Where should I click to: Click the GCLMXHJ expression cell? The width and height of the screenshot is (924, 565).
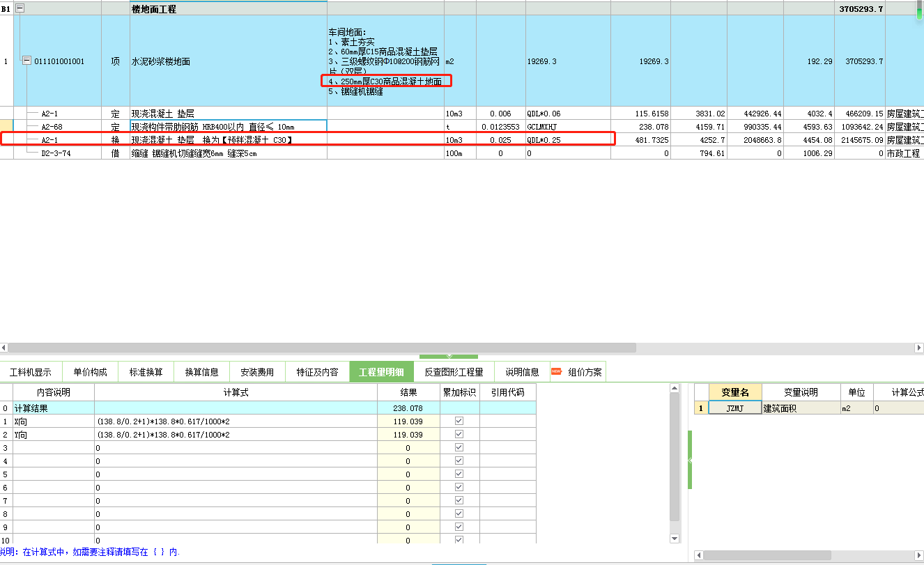[568, 127]
